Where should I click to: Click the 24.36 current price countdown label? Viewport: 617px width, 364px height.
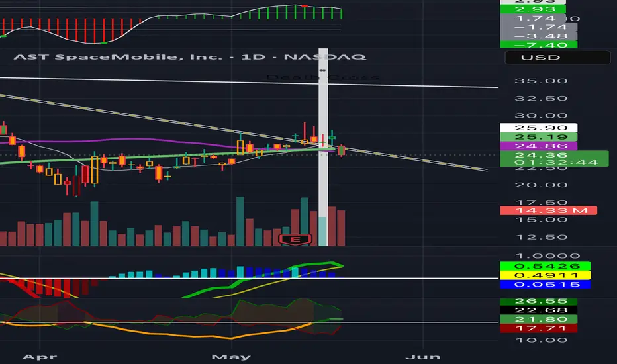tap(554, 159)
